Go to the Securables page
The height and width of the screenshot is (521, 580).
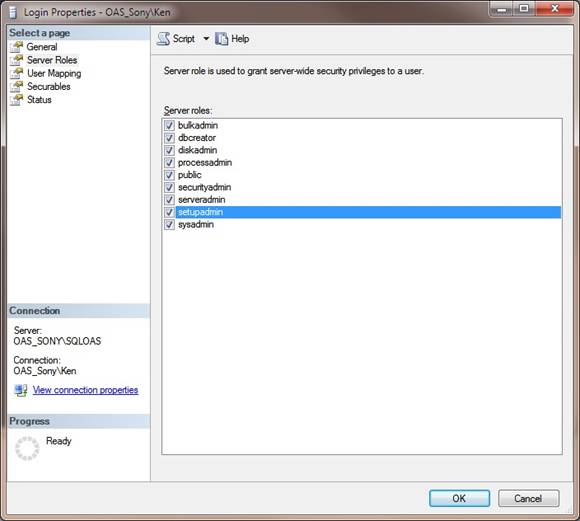[x=49, y=87]
